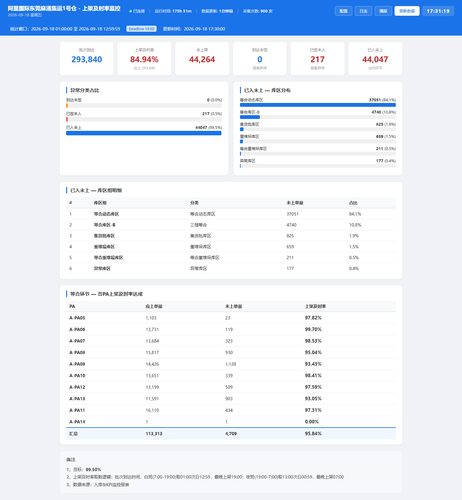Click the 93.43% rate for A-PA09
The image size is (462, 500).
pos(313,364)
